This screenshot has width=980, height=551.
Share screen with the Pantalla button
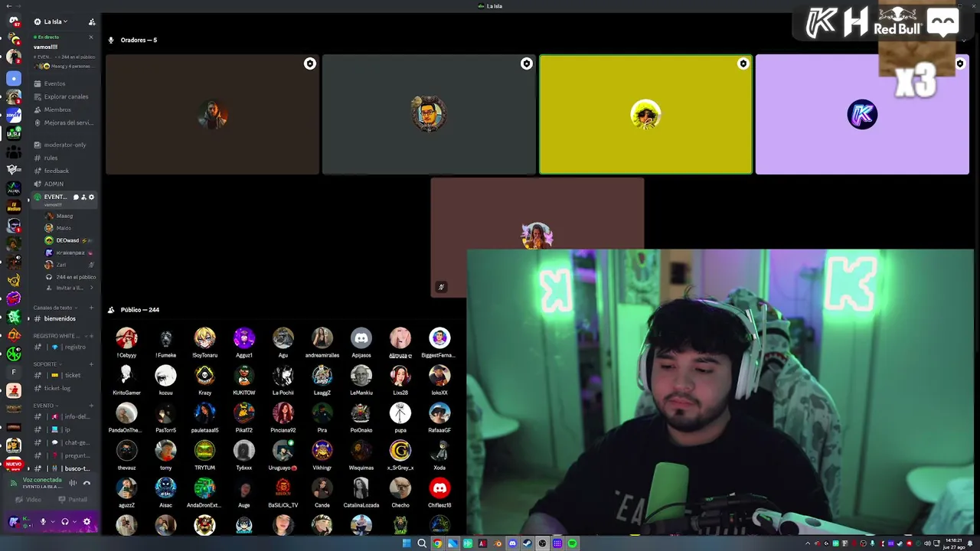[73, 500]
